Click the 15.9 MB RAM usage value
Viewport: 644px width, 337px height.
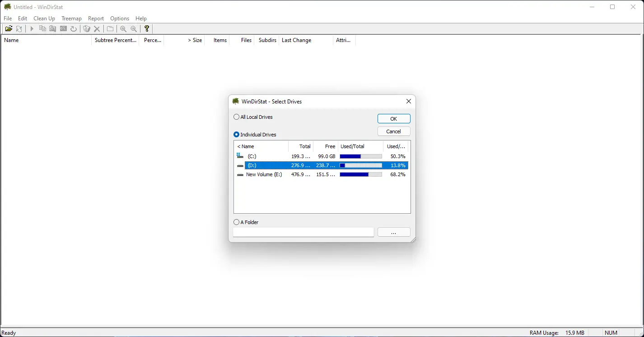tap(574, 333)
